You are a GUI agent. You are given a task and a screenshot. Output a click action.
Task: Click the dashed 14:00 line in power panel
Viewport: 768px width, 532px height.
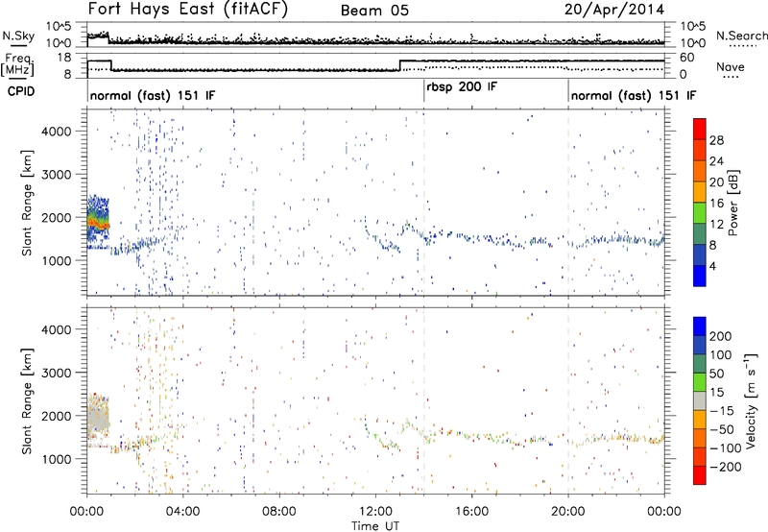coord(423,203)
